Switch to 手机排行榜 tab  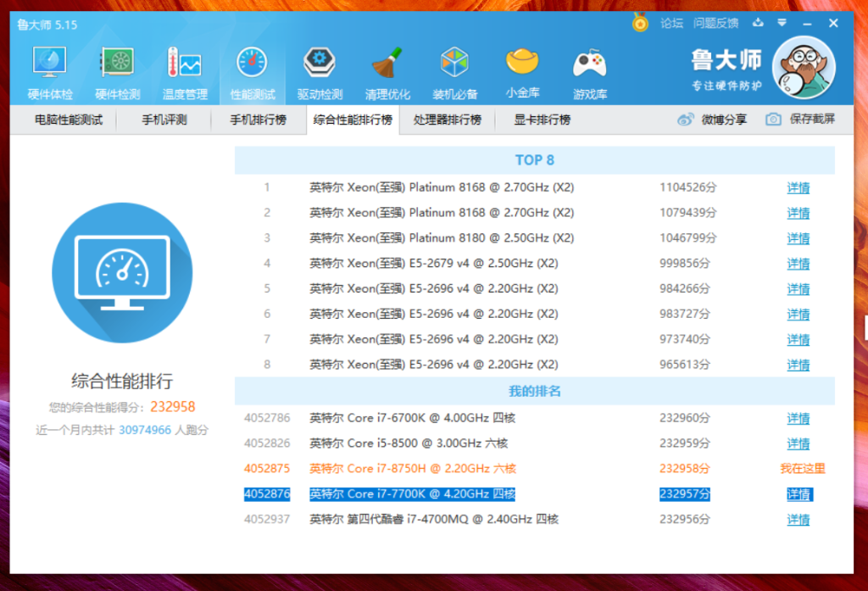pyautogui.click(x=258, y=120)
